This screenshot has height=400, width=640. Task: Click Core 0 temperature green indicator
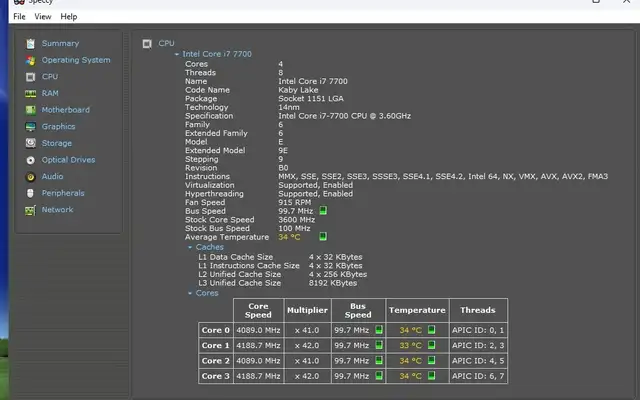click(431, 330)
